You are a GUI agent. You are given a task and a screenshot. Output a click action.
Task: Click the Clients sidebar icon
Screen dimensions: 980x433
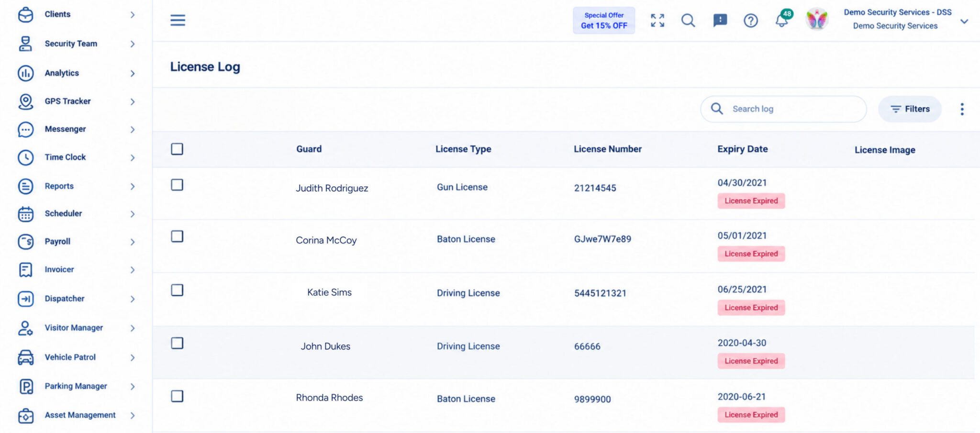[x=25, y=14]
